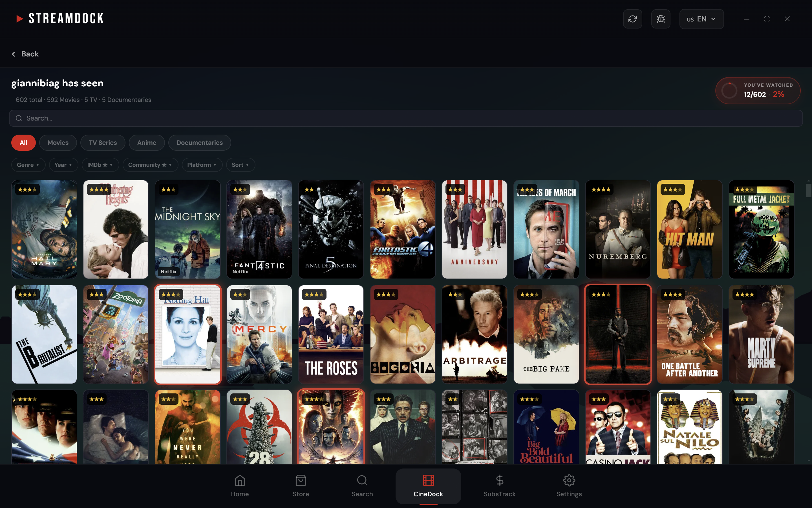The height and width of the screenshot is (508, 812).
Task: Open the You Were Never Really Here poster
Action: click(187, 427)
